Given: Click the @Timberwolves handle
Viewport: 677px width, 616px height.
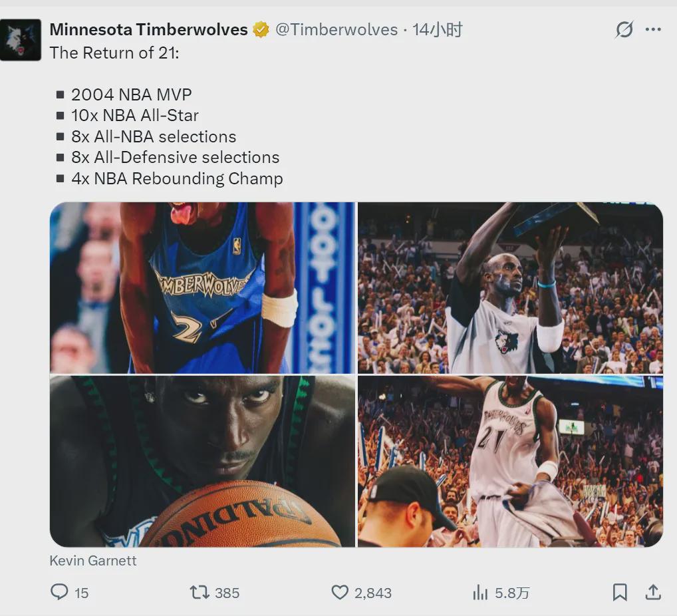Looking at the screenshot, I should tap(337, 29).
